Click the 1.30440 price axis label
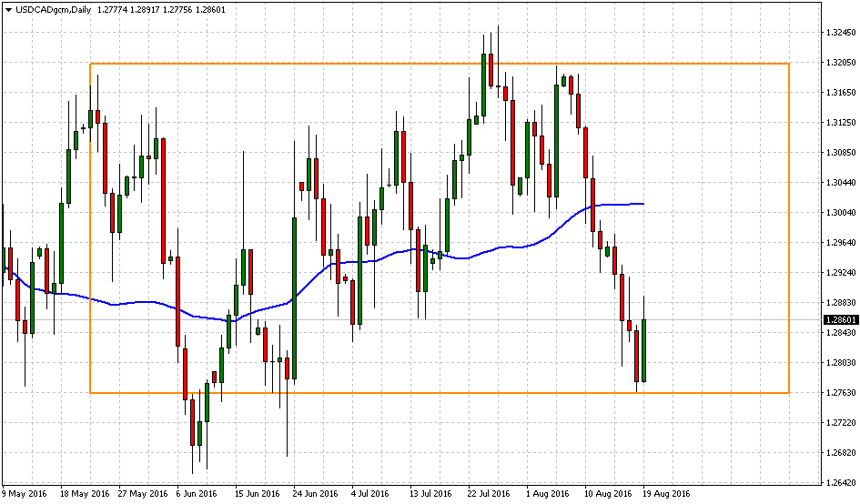Screen dimensions: 860x504 (x=841, y=183)
